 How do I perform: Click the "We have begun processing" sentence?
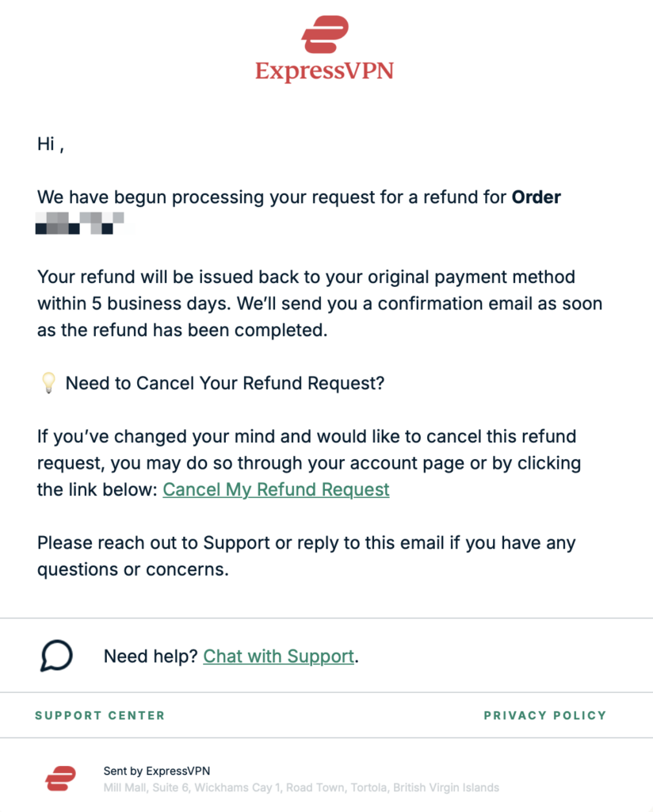269,197
